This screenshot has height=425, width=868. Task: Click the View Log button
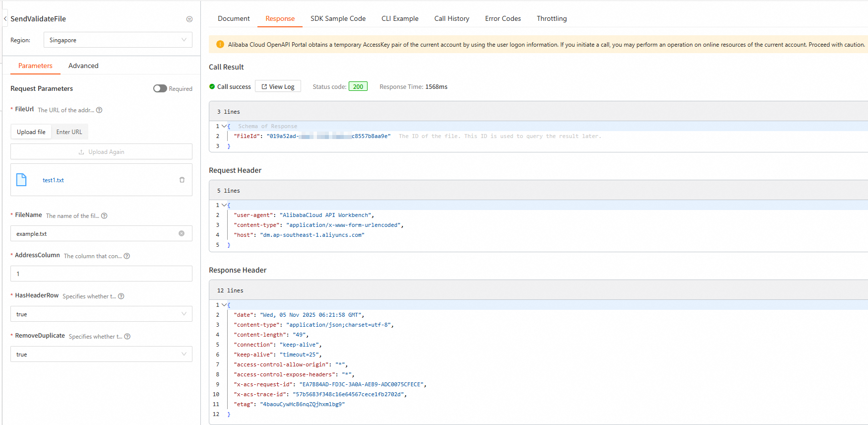click(x=278, y=86)
